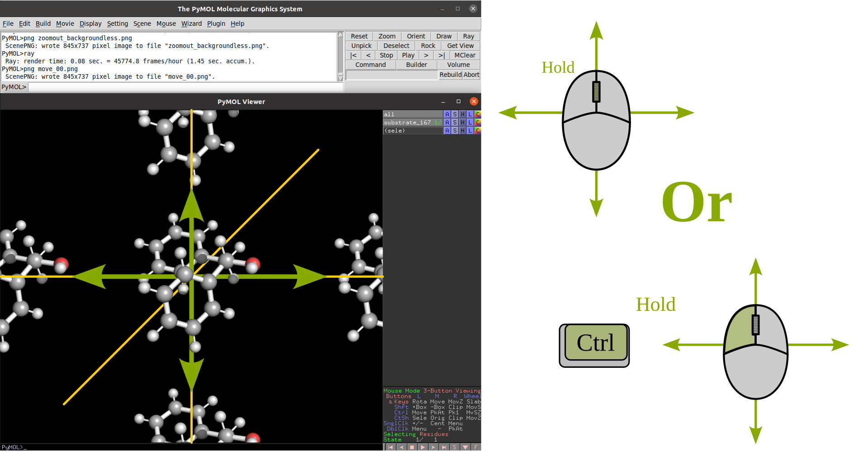
Task: Step back one frame in viewer bar
Action: point(401,447)
